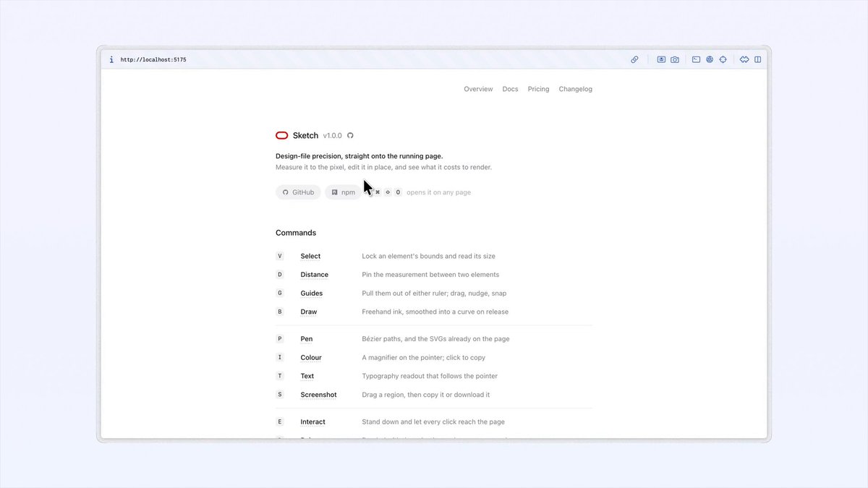Click the Text command link
The width and height of the screenshot is (868, 488).
(x=307, y=376)
